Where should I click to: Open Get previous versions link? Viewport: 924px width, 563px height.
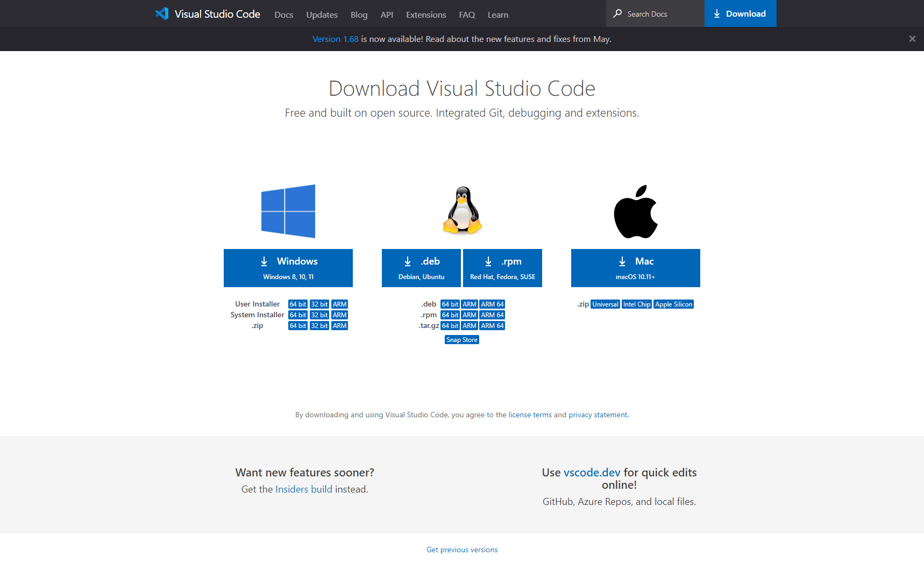tap(462, 550)
